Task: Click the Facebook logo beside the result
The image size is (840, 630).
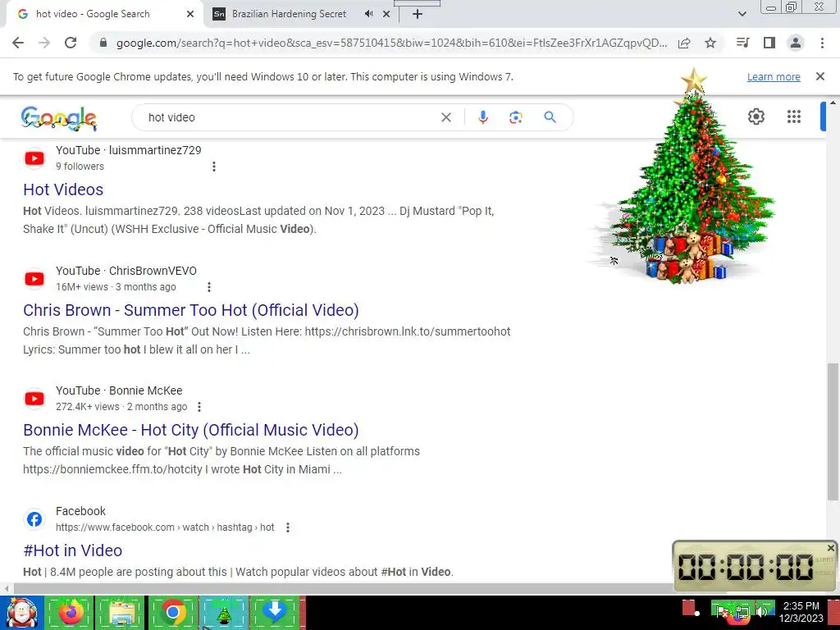Action: [34, 519]
